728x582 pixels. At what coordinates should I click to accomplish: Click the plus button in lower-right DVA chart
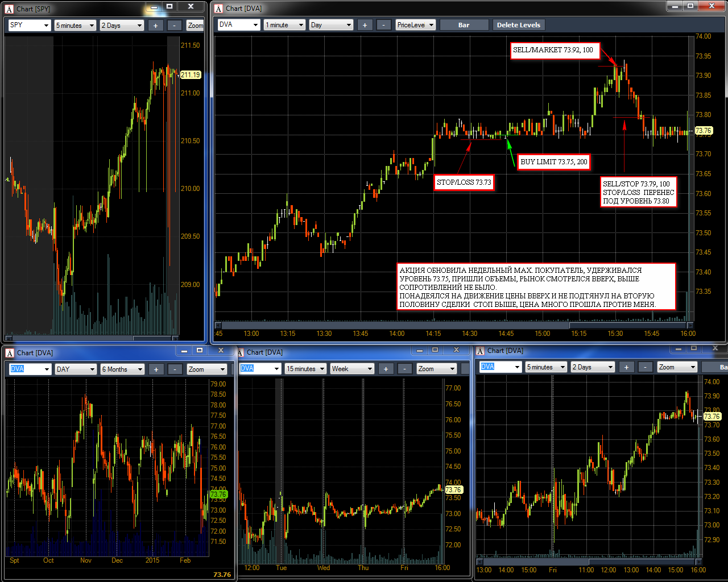pos(626,367)
